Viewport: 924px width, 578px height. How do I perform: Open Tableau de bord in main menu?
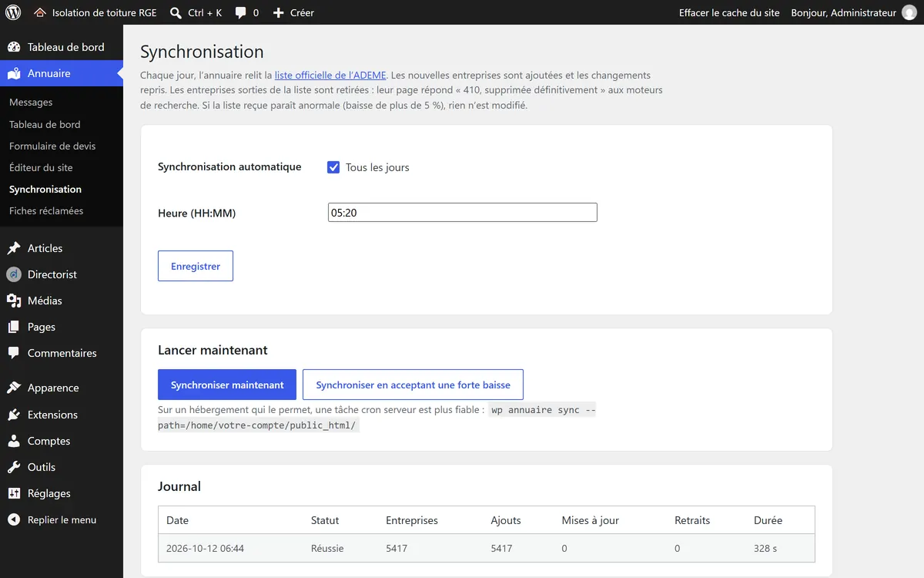point(65,47)
